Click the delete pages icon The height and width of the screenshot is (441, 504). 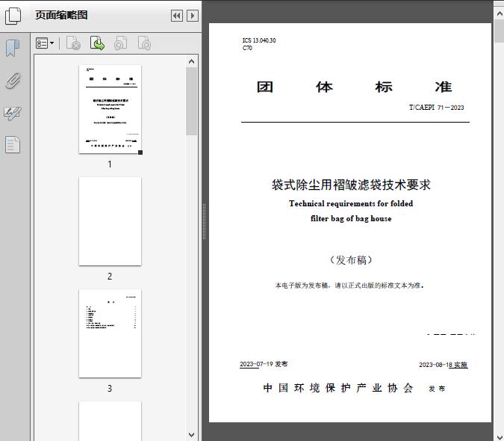click(73, 43)
